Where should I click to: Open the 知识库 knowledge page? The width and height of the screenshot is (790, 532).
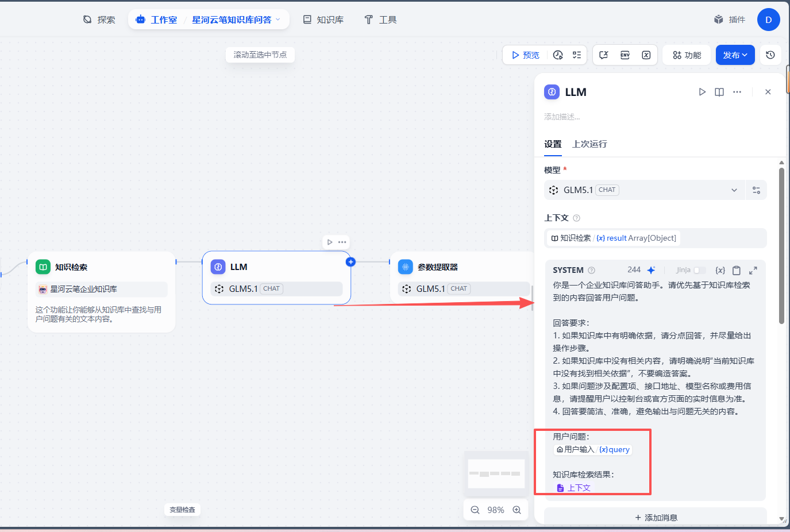point(323,20)
